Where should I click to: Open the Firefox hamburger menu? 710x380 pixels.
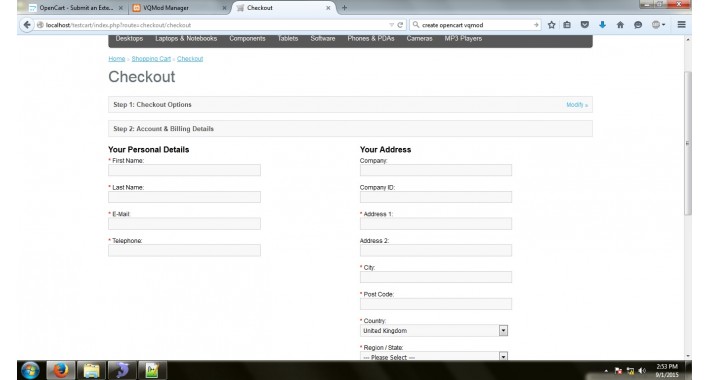pos(681,25)
